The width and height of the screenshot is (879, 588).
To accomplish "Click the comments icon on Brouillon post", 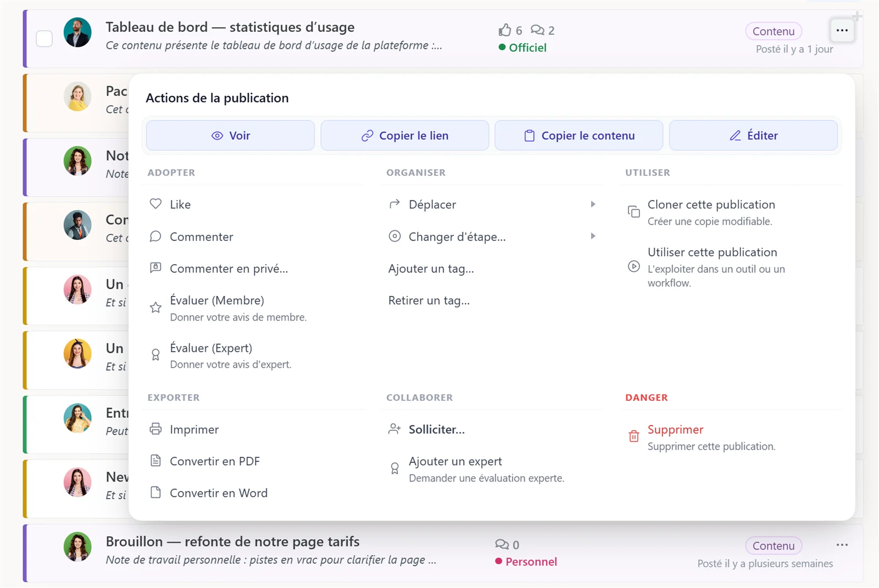I will click(x=502, y=544).
